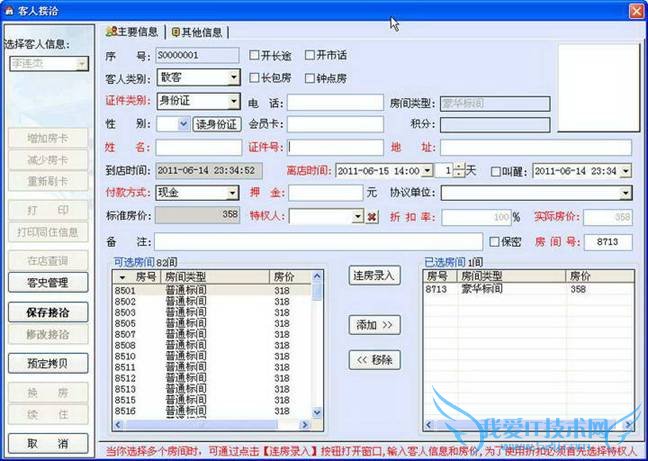Click the available rooms list down scroll arrow
This screenshot has height=461, width=648.
pos(317,412)
